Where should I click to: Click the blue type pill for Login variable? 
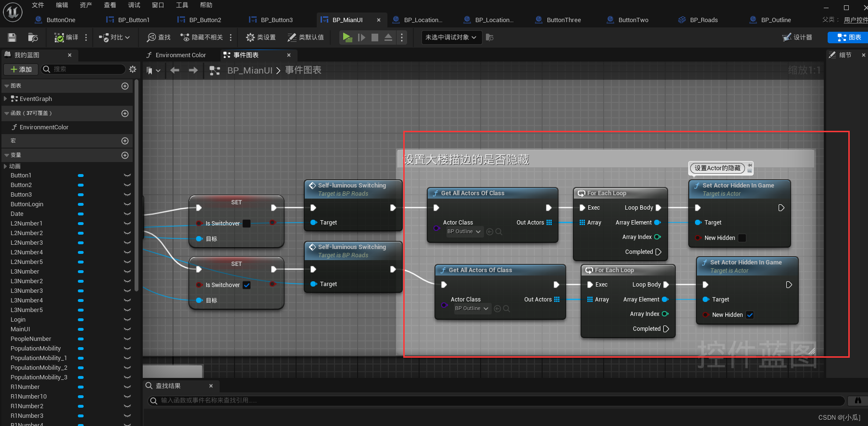pyautogui.click(x=81, y=320)
